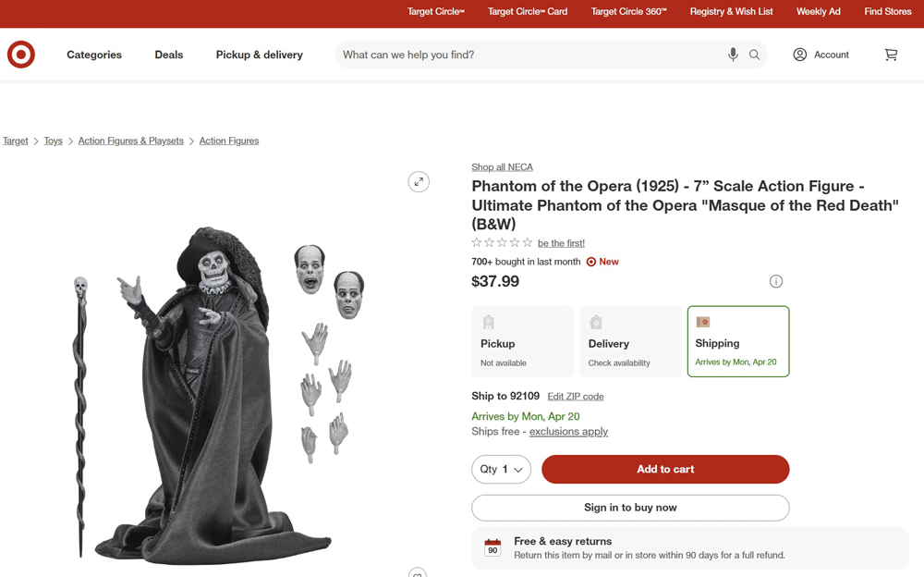Screen dimensions: 924x577
Task: Open the Categories menu
Action: click(93, 55)
